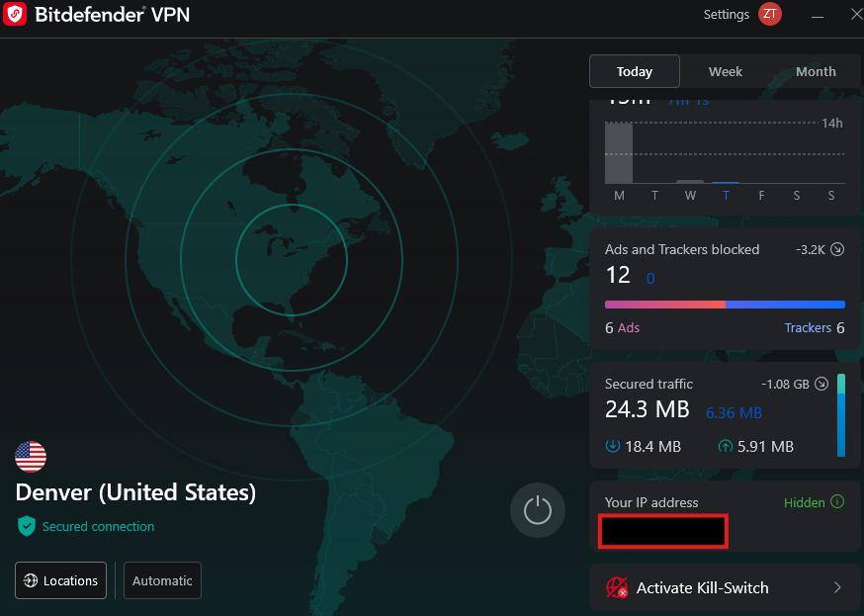Toggle the VPN power button

[537, 510]
